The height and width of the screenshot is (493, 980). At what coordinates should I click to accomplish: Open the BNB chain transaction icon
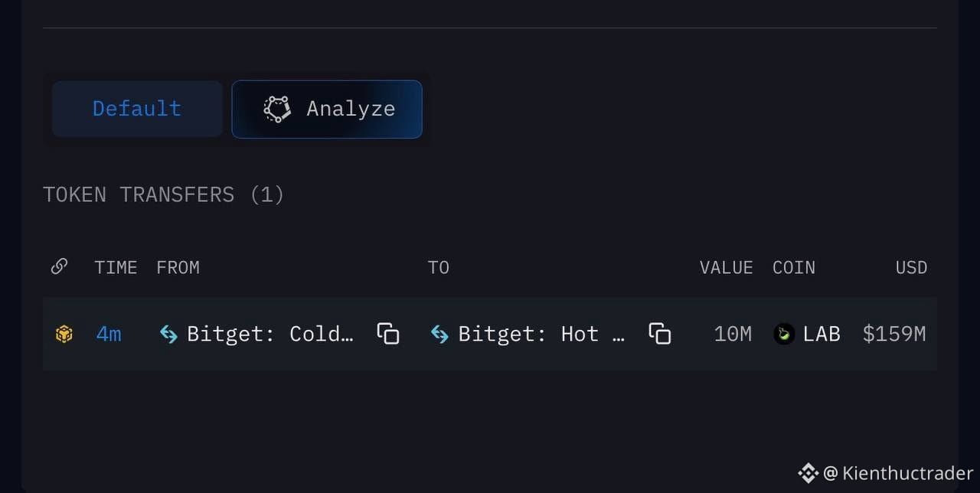point(64,335)
